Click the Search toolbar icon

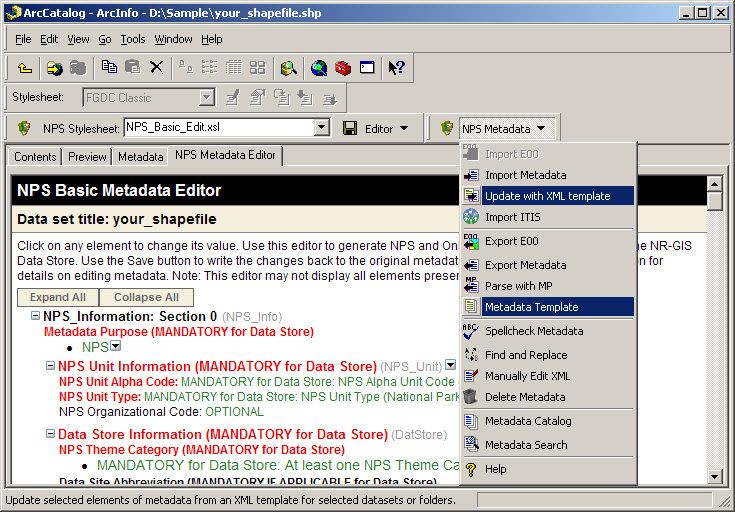pos(288,68)
